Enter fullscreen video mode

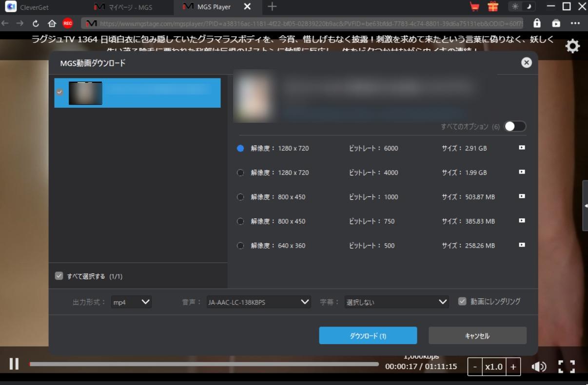tap(567, 366)
